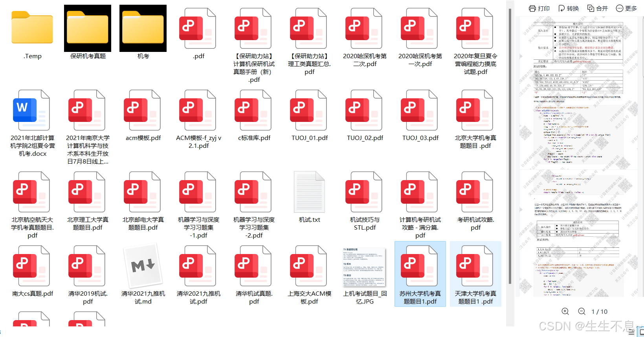Open the 保研机考真题 folder
644x337 pixels.
pos(88,28)
